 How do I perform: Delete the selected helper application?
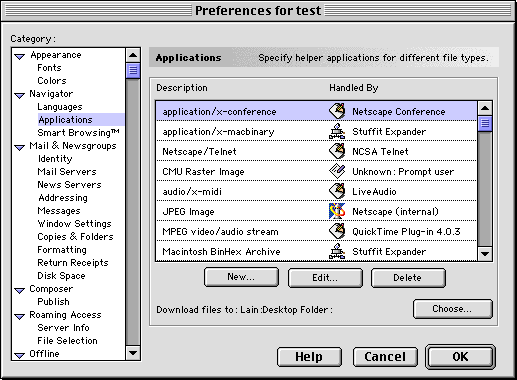pyautogui.click(x=408, y=278)
